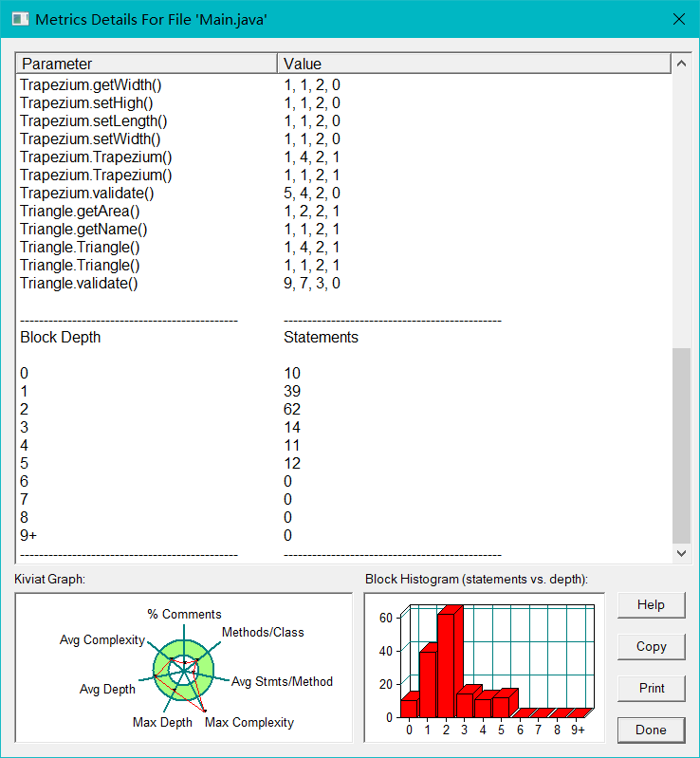Click value '9, 7, 3, 0'
This screenshot has height=758, width=700.
coord(312,284)
